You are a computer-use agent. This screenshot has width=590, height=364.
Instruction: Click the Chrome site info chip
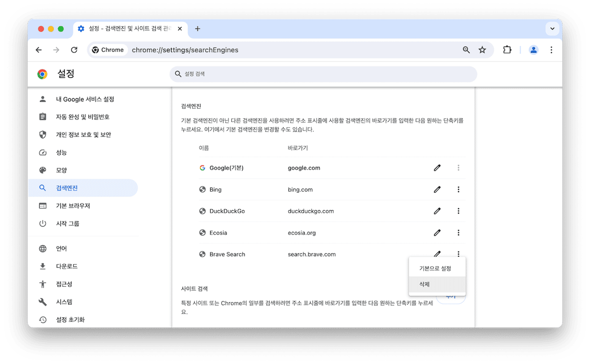[108, 50]
